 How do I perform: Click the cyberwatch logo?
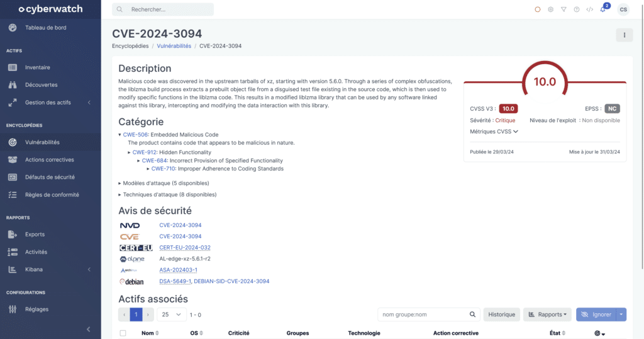pyautogui.click(x=50, y=9)
